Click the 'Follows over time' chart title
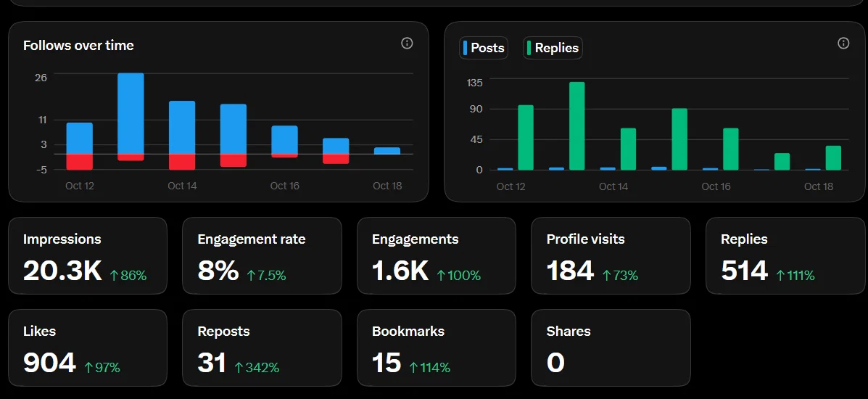 coord(78,46)
